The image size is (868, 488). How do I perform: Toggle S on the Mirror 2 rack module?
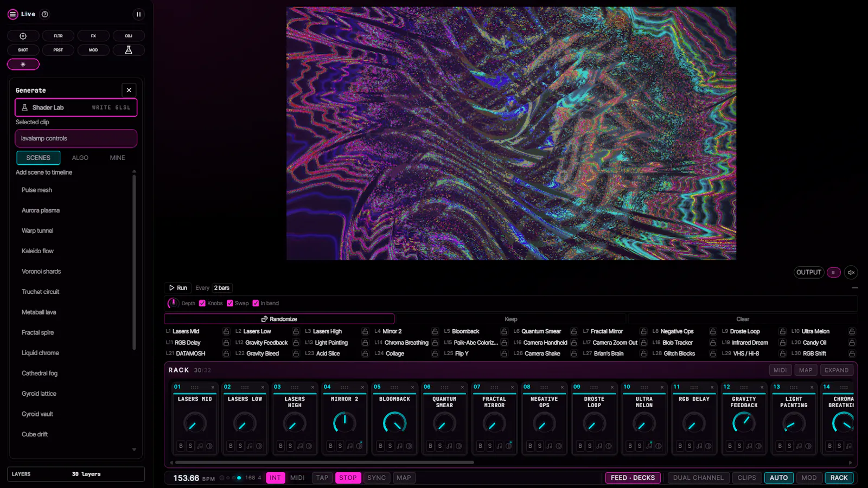tap(340, 446)
